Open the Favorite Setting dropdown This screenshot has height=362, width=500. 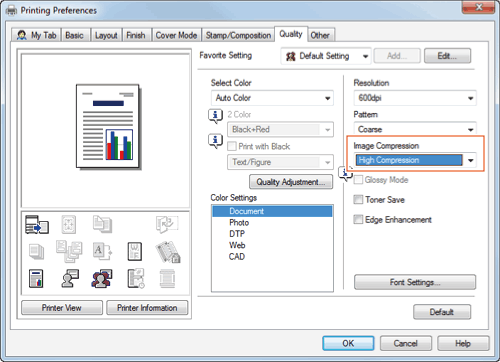coord(326,56)
